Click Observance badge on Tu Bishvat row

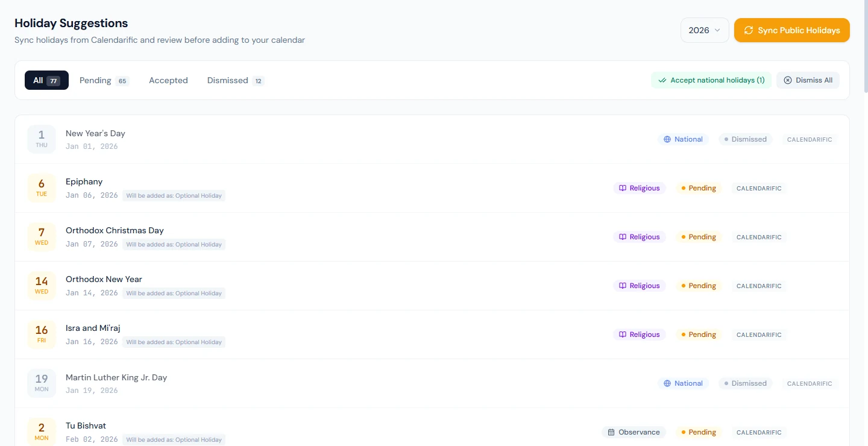point(634,432)
